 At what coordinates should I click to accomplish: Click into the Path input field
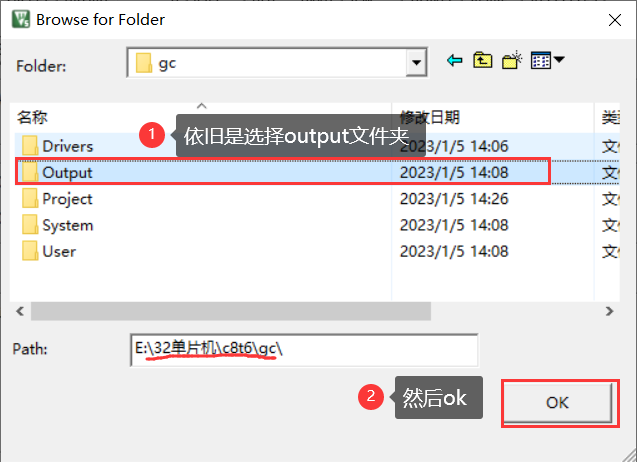click(x=304, y=350)
